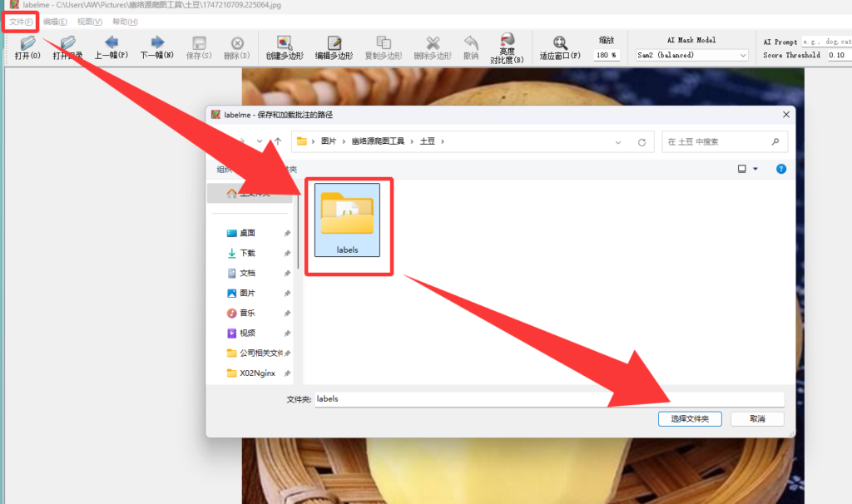
Task: Click the 复制多边形 duplicate polygon icon
Action: point(384,47)
